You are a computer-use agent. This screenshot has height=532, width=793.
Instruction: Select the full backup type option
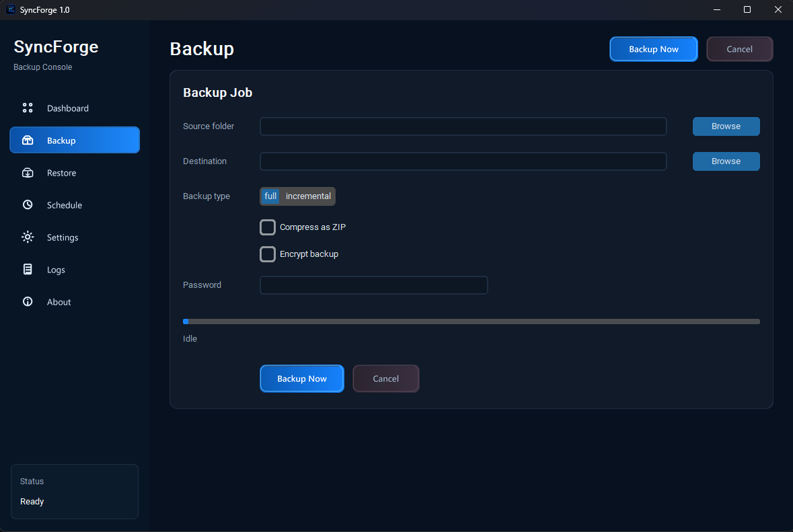[x=270, y=196]
